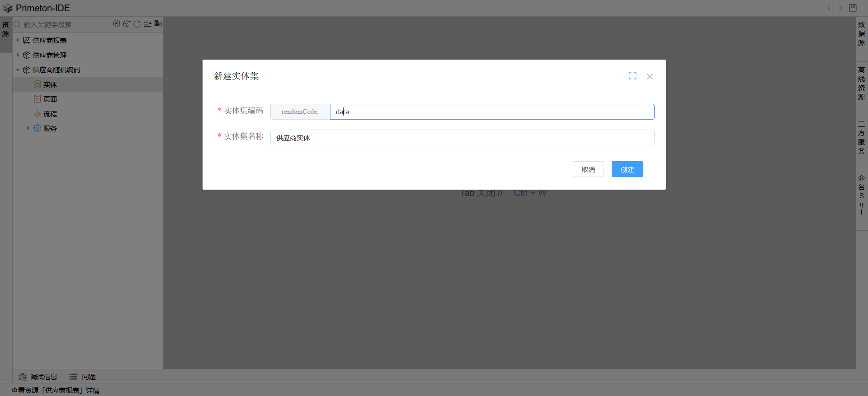Select the 页面 tree item
868x396 pixels.
(50, 99)
